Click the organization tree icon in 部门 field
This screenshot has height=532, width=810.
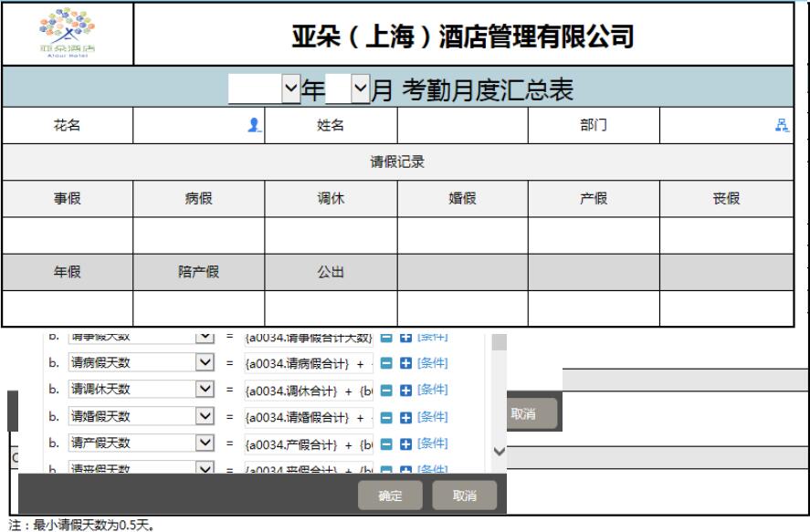[x=782, y=125]
